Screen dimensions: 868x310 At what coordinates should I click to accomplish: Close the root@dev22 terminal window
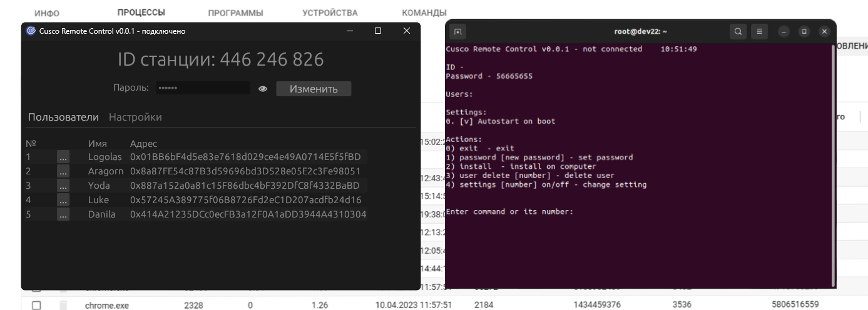tap(824, 31)
